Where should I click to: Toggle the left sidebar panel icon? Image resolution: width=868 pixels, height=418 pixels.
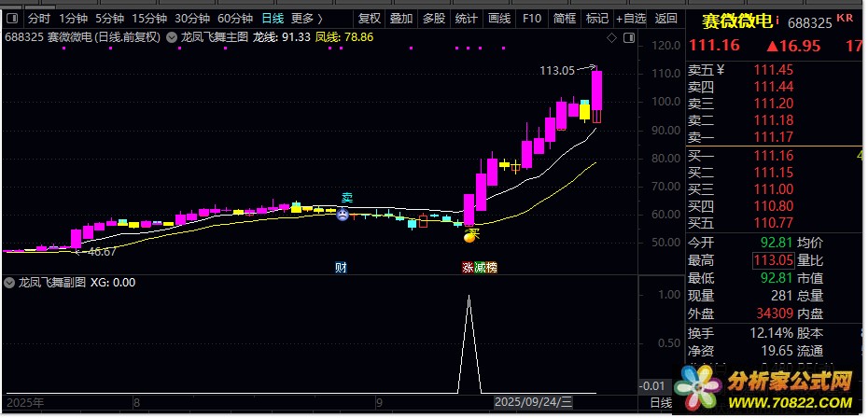[x=11, y=19]
